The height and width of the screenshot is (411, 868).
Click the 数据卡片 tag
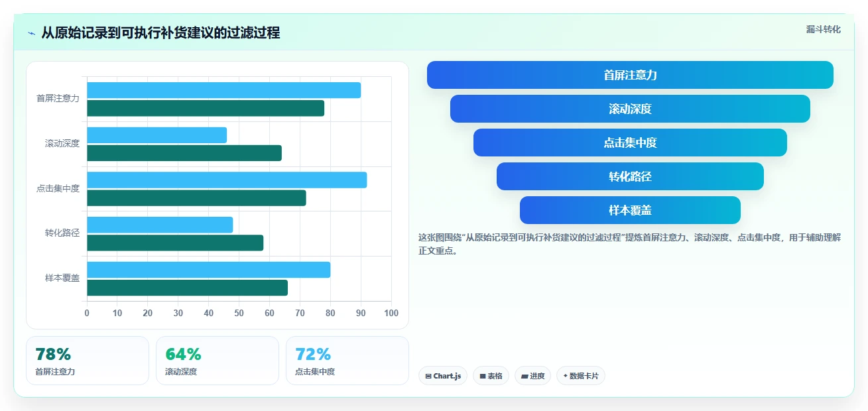(x=580, y=376)
